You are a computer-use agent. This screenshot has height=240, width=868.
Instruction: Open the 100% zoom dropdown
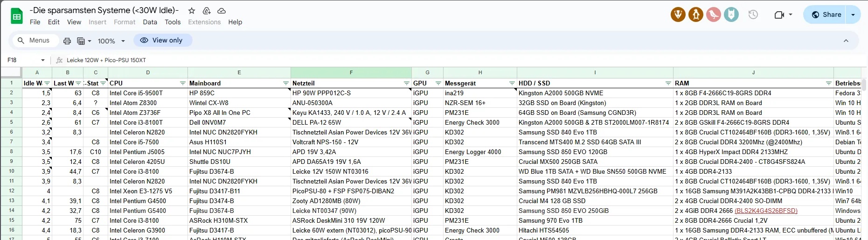pos(111,41)
